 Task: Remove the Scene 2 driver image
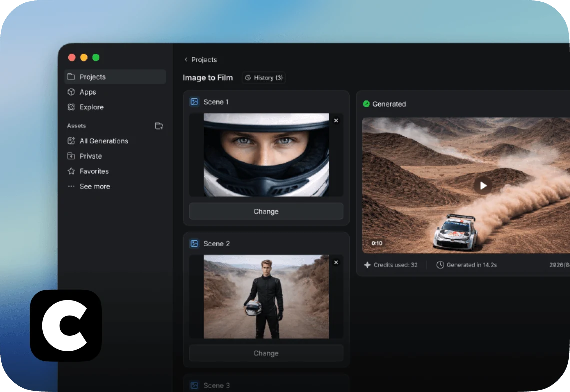[336, 262]
